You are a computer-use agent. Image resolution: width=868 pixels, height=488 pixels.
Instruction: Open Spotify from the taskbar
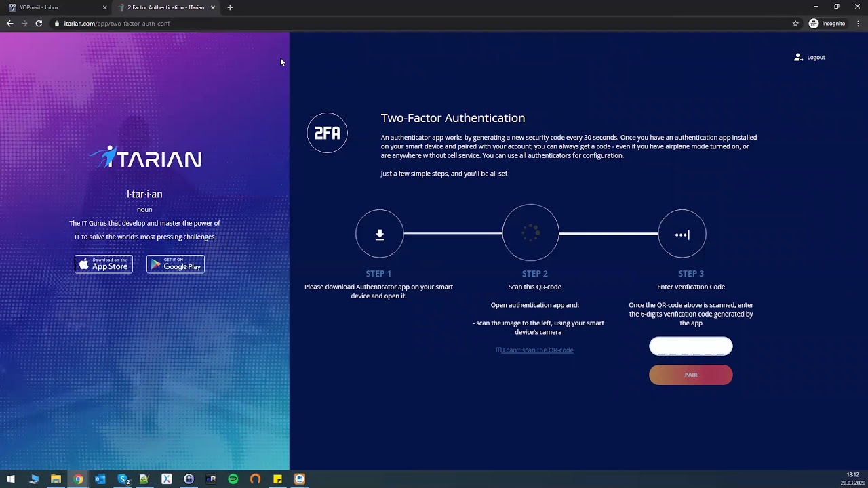point(233,479)
